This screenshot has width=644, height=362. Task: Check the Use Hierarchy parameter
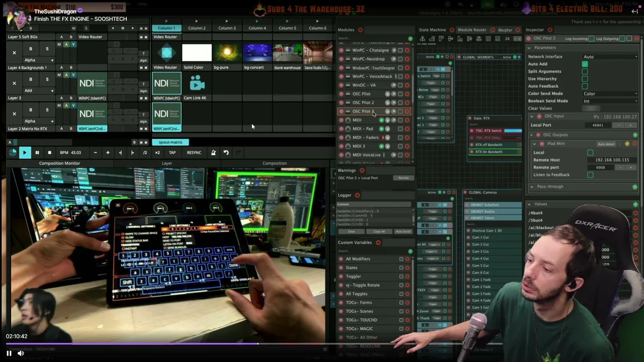point(585,79)
